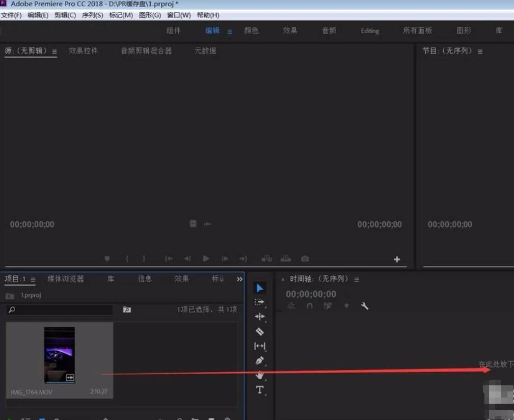Click the find-in-bin folder search icon
The width and height of the screenshot is (514, 420).
point(127,309)
